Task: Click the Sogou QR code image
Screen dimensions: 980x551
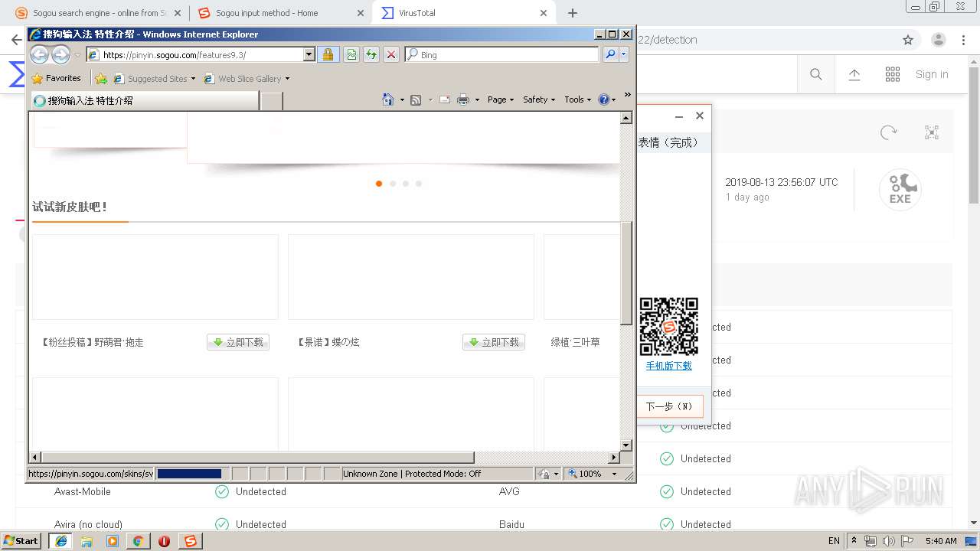Action: click(x=668, y=327)
